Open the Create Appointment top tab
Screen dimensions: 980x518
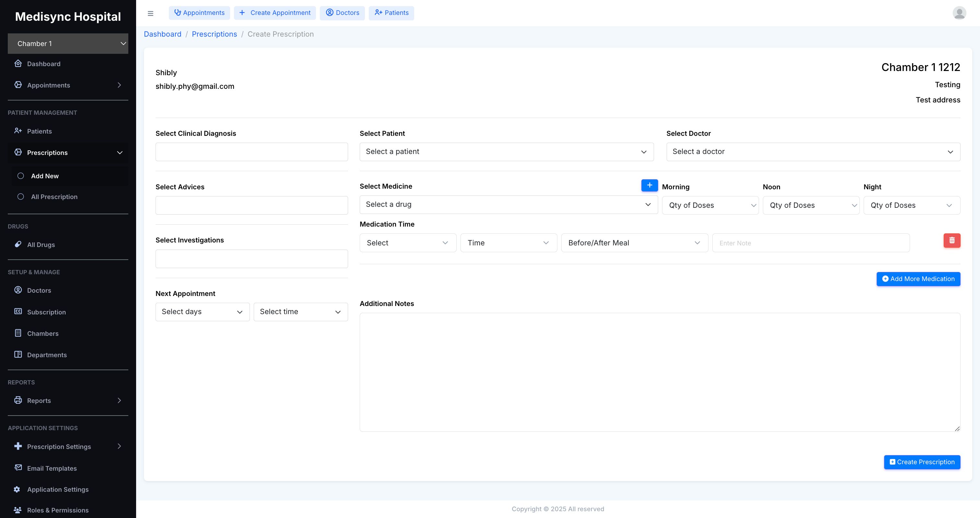[275, 13]
